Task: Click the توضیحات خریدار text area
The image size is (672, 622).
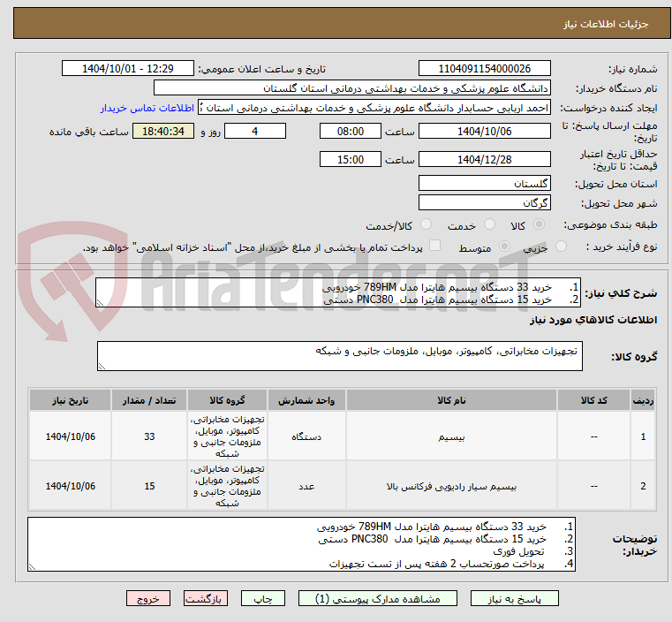Action: (301, 544)
